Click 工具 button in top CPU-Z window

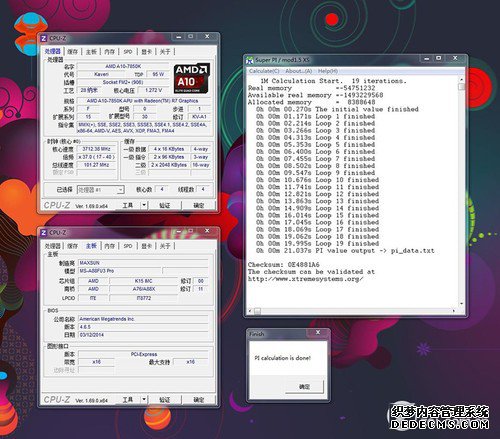pos(128,205)
